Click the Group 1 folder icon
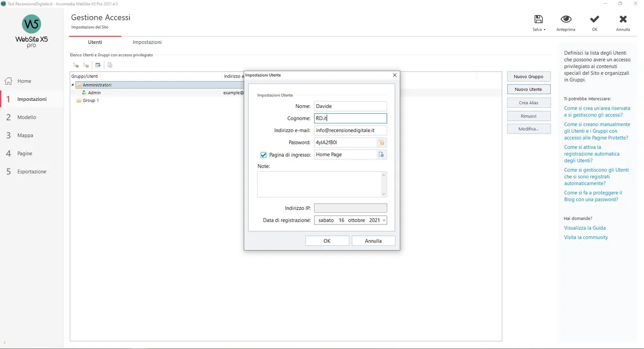The image size is (644, 349). coord(78,100)
